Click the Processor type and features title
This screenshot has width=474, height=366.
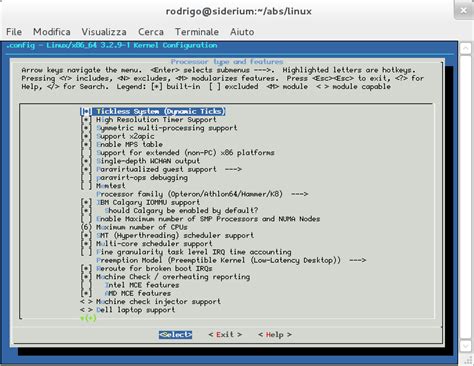tap(227, 62)
